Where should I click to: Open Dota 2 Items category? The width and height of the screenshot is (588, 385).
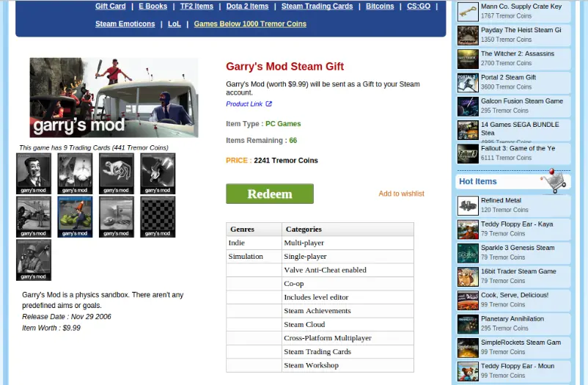247,6
